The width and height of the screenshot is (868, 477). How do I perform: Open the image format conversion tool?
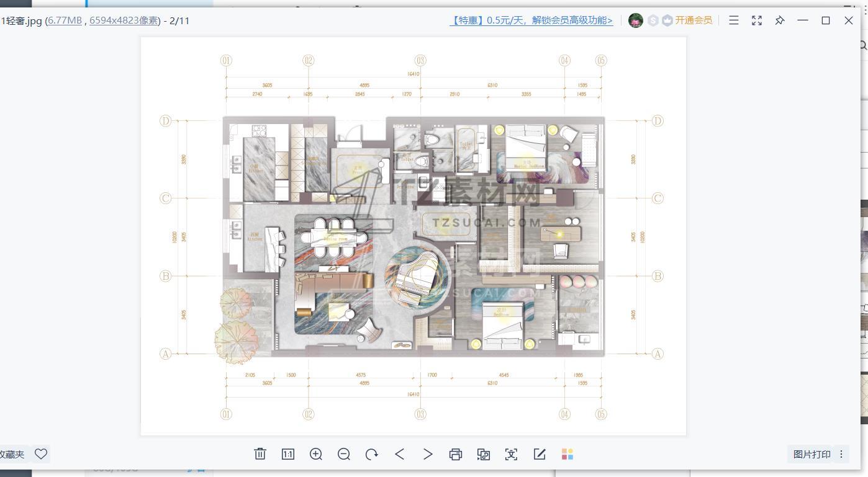point(484,454)
